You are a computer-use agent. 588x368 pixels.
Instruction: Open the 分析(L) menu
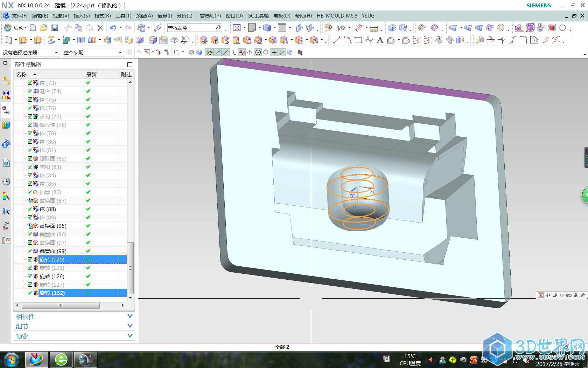184,16
